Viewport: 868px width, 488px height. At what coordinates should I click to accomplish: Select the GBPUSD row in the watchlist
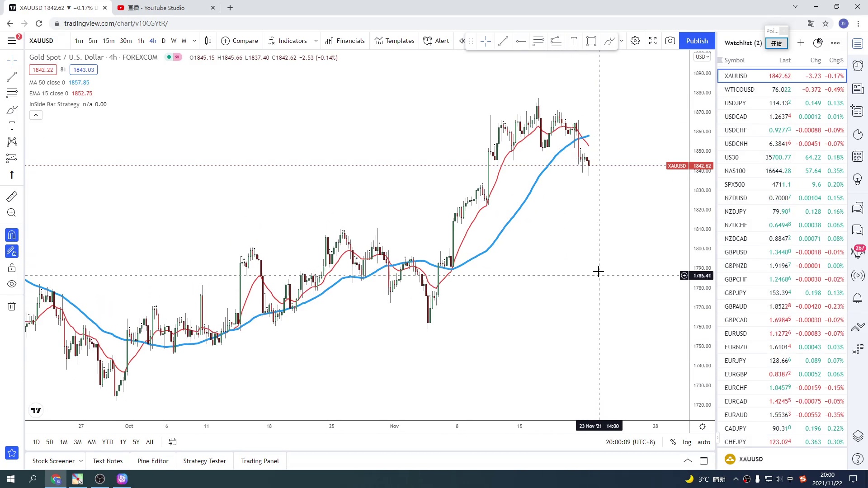click(x=782, y=252)
